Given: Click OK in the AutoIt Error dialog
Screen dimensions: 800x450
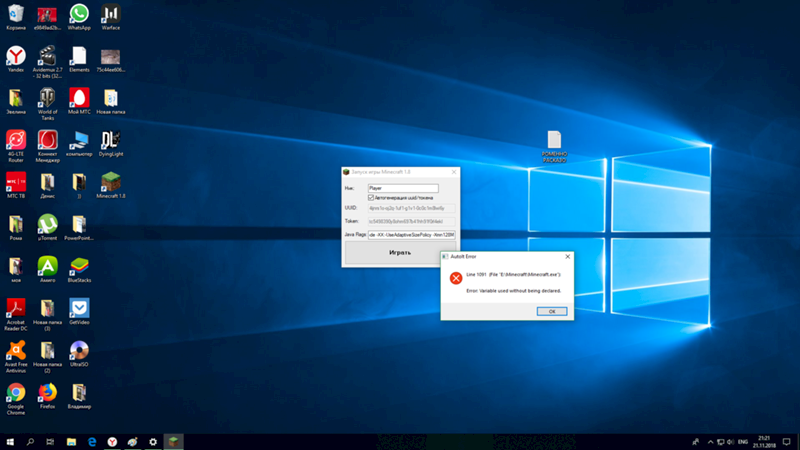Looking at the screenshot, I should point(552,311).
